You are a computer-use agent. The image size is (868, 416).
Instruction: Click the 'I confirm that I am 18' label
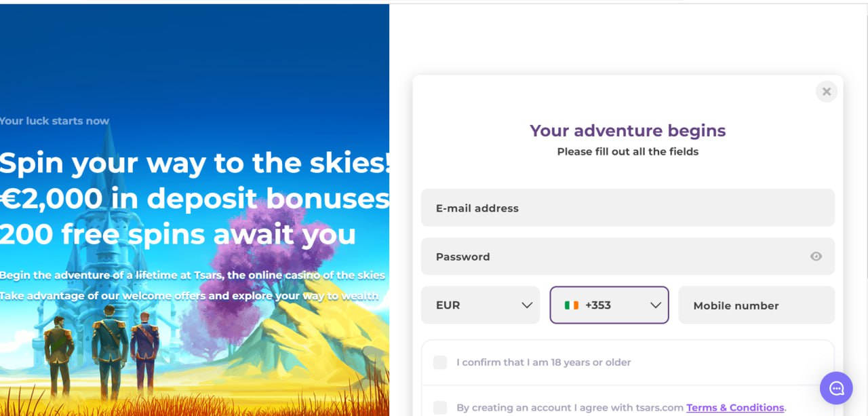pyautogui.click(x=543, y=362)
